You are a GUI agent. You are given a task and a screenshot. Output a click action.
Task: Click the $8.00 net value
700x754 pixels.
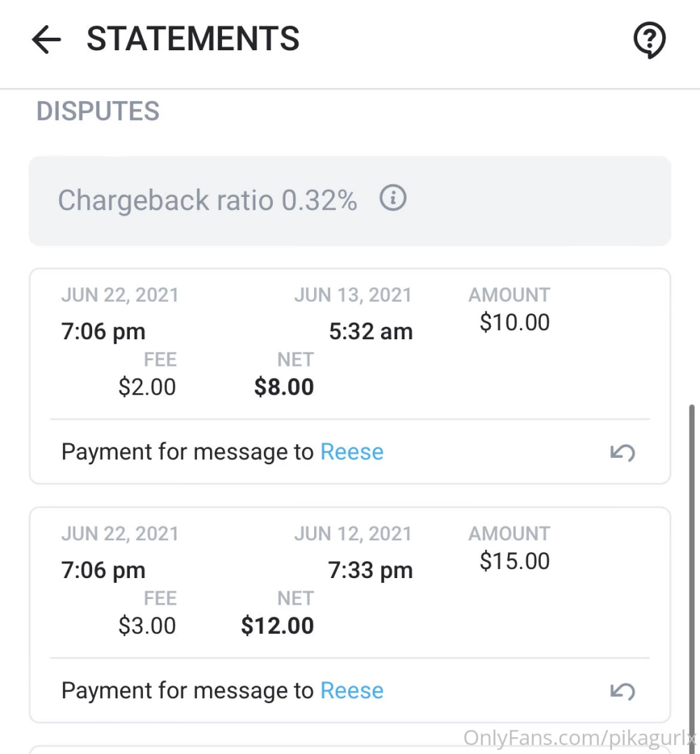284,387
